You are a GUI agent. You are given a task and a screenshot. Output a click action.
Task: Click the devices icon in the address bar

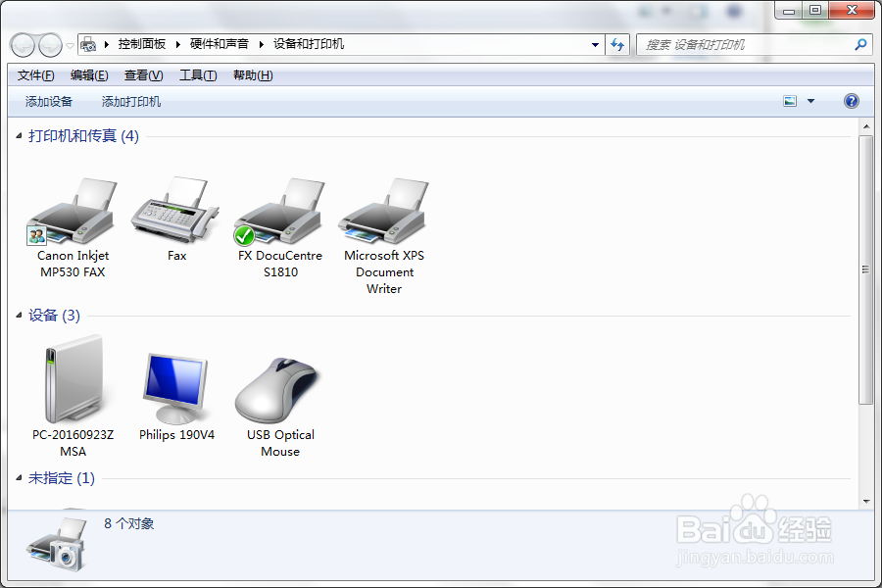tap(88, 44)
